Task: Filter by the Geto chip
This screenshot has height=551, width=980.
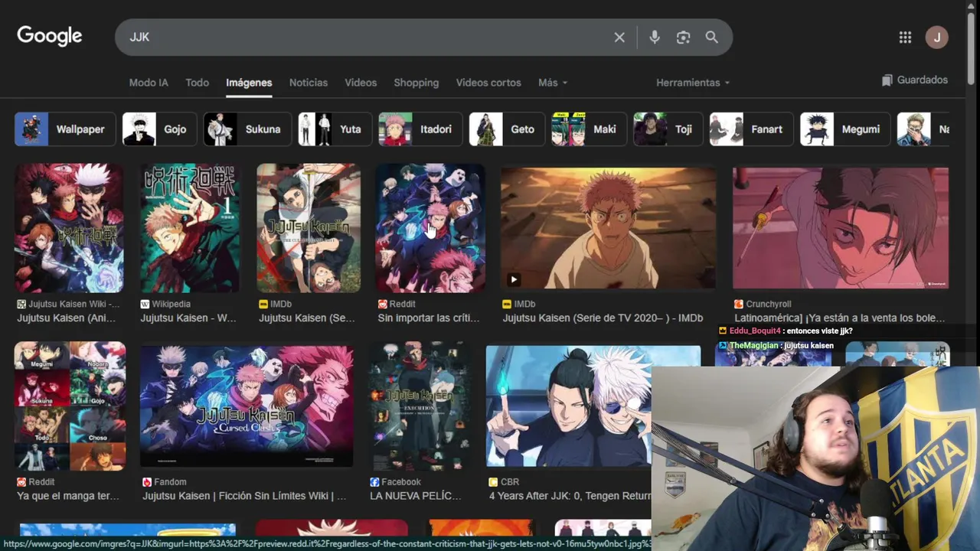Action: point(507,129)
